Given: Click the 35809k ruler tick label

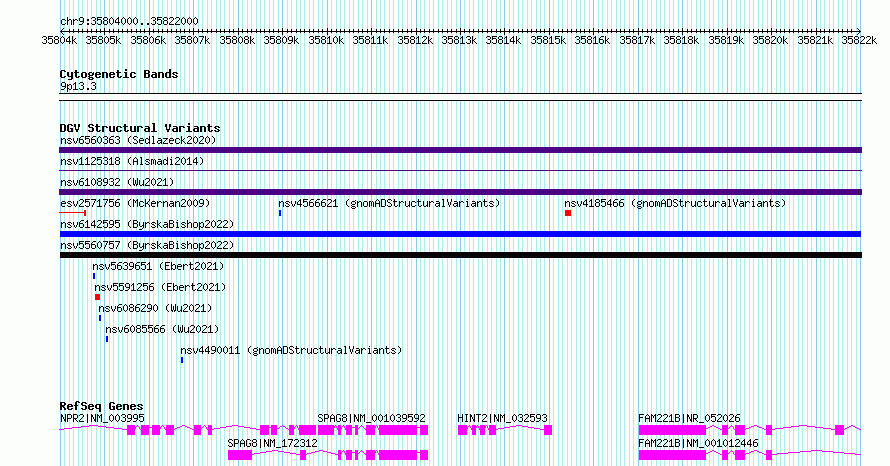Looking at the screenshot, I should pos(281,40).
